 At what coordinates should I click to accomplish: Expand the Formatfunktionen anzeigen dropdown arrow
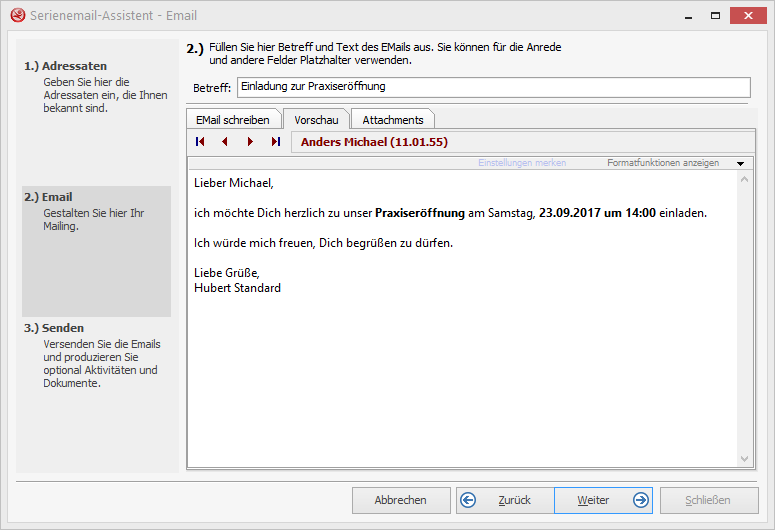740,163
